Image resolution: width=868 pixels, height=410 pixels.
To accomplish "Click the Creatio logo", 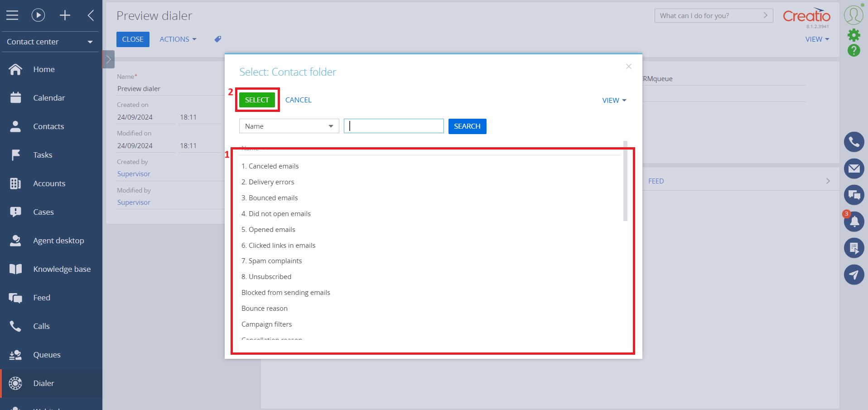I will click(806, 15).
